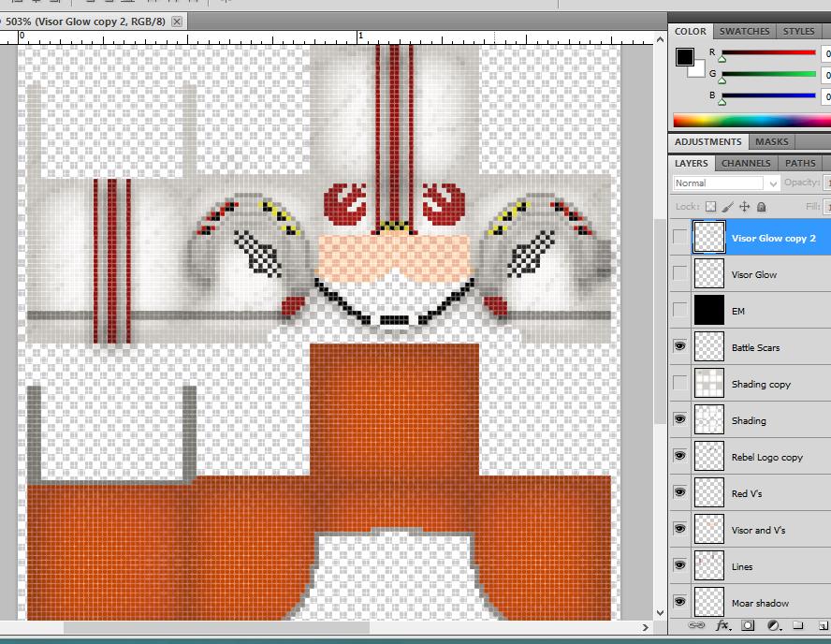The height and width of the screenshot is (644, 831).
Task: Switch to the Swatches tab
Action: (x=744, y=31)
